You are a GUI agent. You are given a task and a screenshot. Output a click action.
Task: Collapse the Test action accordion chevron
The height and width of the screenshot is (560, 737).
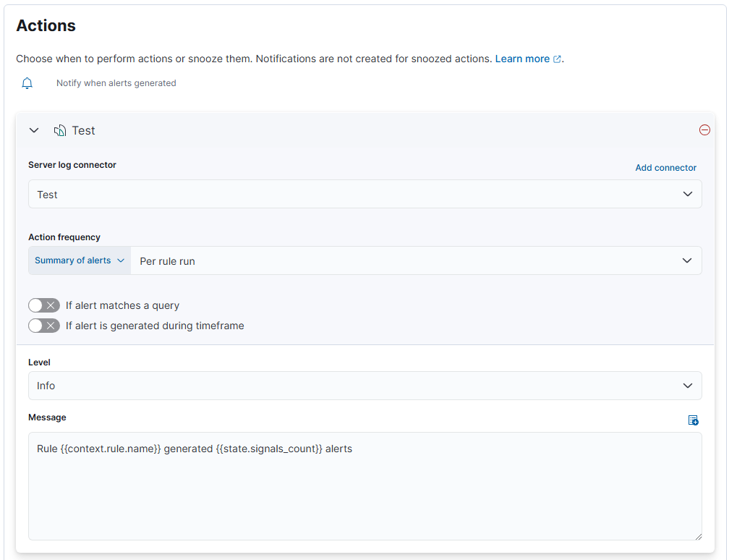pyautogui.click(x=34, y=131)
